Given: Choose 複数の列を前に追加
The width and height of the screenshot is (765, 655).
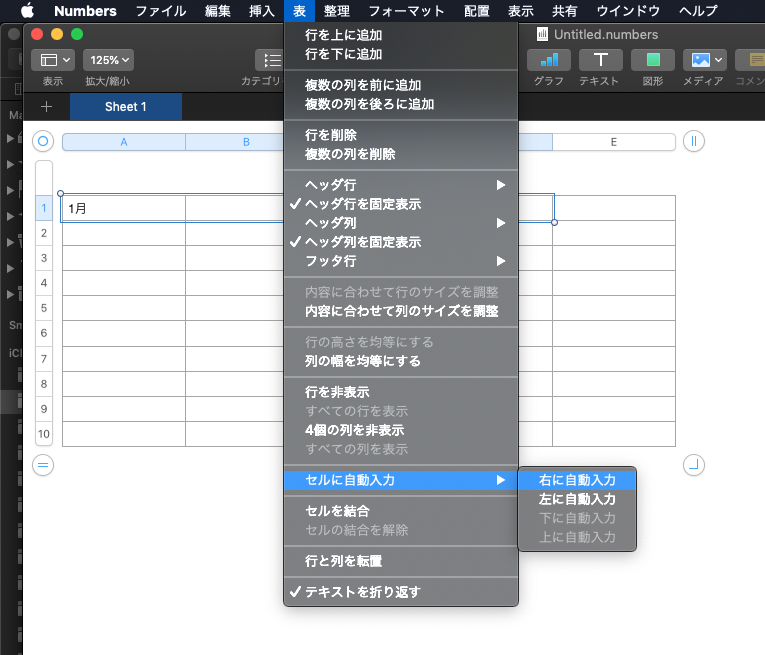Looking at the screenshot, I should (x=401, y=85).
